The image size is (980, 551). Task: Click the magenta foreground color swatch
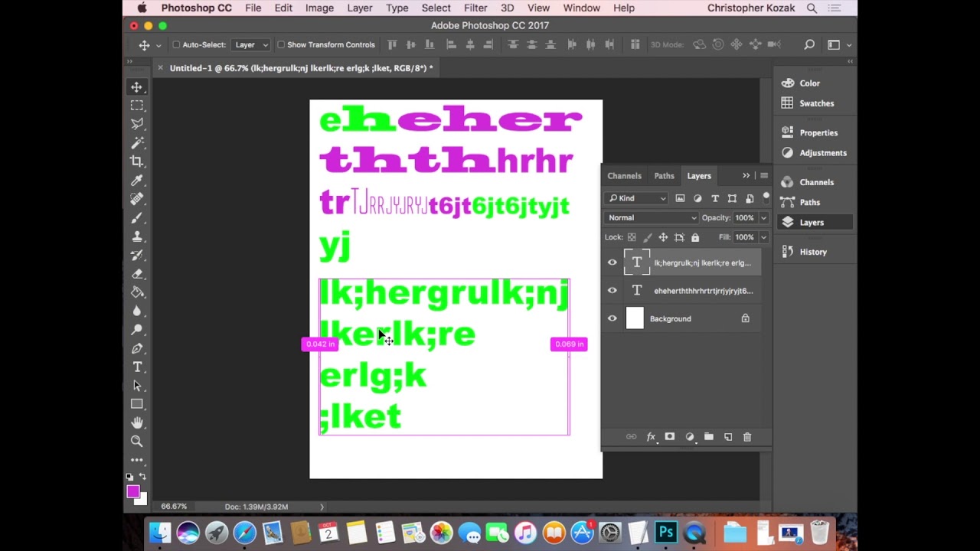coord(133,492)
